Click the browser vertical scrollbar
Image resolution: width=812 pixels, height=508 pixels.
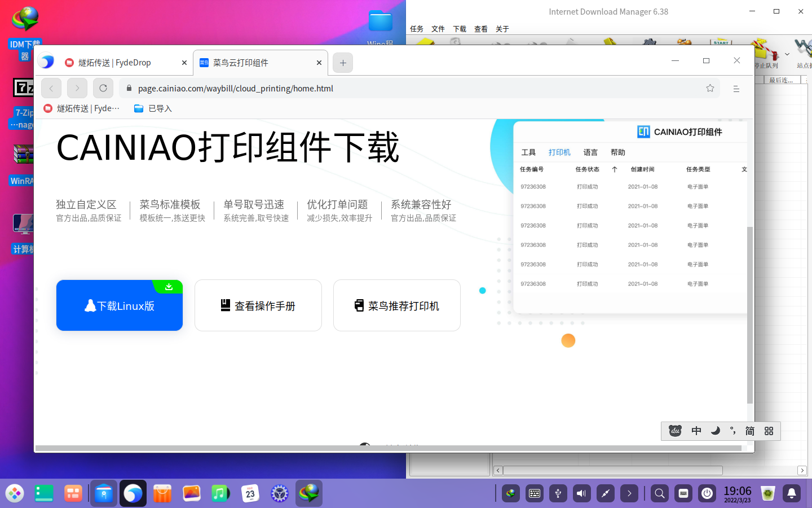click(750, 315)
